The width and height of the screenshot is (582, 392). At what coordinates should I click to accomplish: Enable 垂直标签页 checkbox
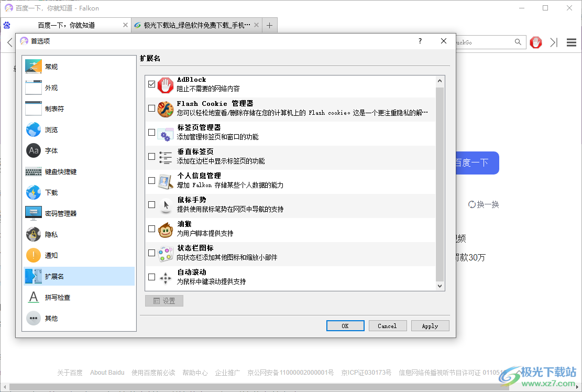click(151, 156)
